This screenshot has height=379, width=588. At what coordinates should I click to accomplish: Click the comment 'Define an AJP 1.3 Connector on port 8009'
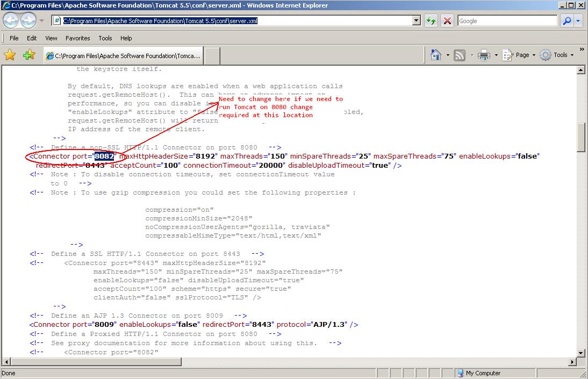[x=137, y=316]
